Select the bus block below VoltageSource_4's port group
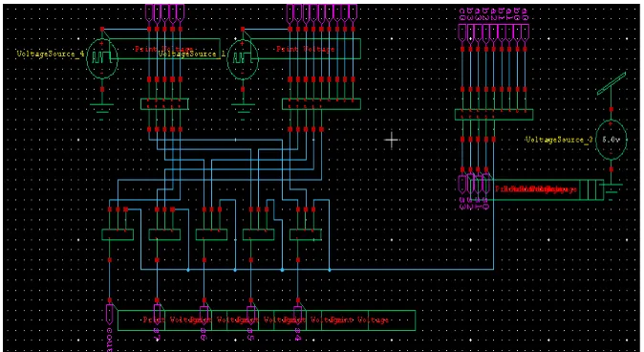 164,104
